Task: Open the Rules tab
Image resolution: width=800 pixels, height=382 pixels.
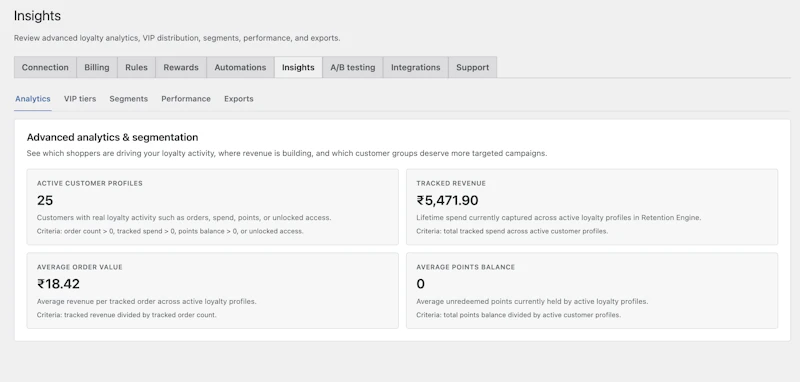Action: [136, 67]
